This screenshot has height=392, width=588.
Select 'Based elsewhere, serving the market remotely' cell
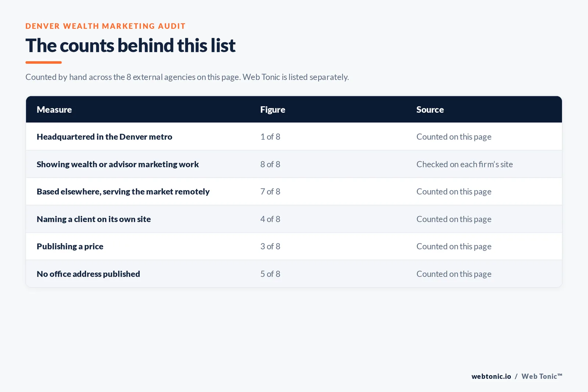coord(123,191)
